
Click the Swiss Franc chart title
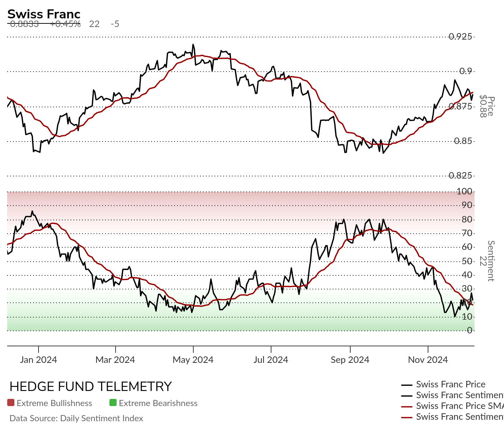44,14
